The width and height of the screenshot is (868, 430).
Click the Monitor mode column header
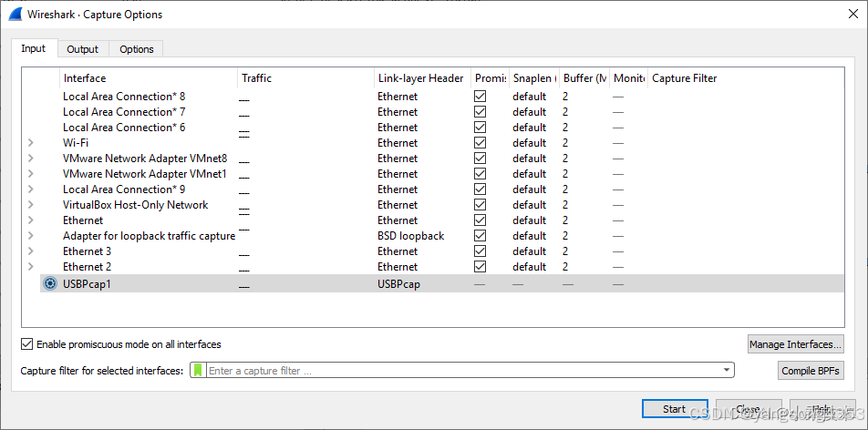[x=628, y=78]
